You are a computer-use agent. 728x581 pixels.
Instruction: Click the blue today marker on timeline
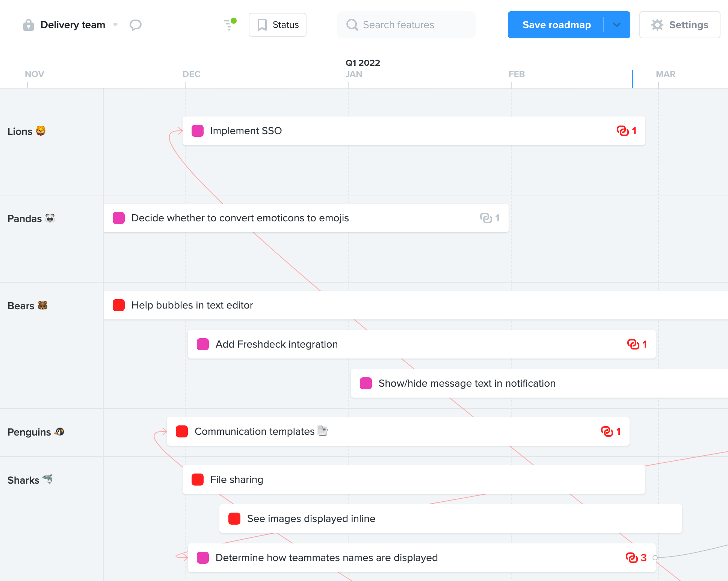(633, 79)
